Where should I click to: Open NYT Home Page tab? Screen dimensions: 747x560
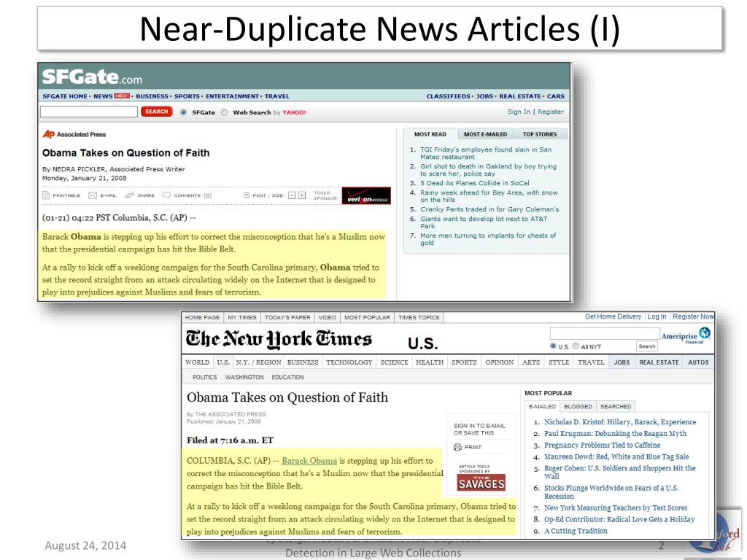[202, 317]
